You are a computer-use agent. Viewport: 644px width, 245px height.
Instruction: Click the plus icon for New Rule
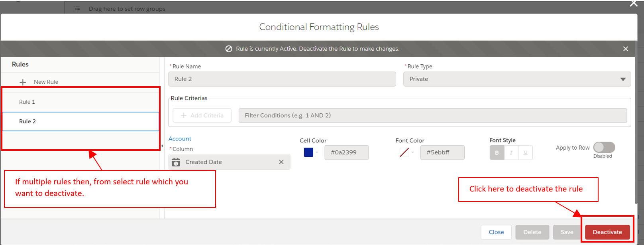click(23, 82)
